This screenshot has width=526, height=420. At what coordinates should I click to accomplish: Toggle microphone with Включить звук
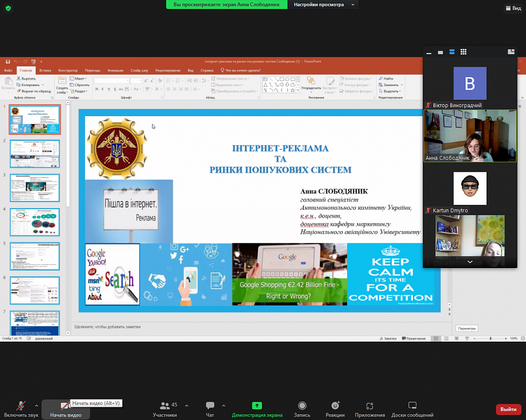[x=21, y=409]
